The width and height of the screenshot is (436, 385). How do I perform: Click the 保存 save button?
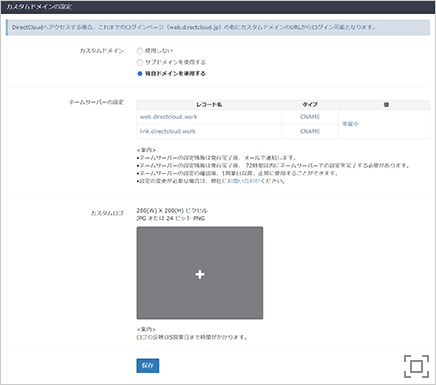(148, 365)
